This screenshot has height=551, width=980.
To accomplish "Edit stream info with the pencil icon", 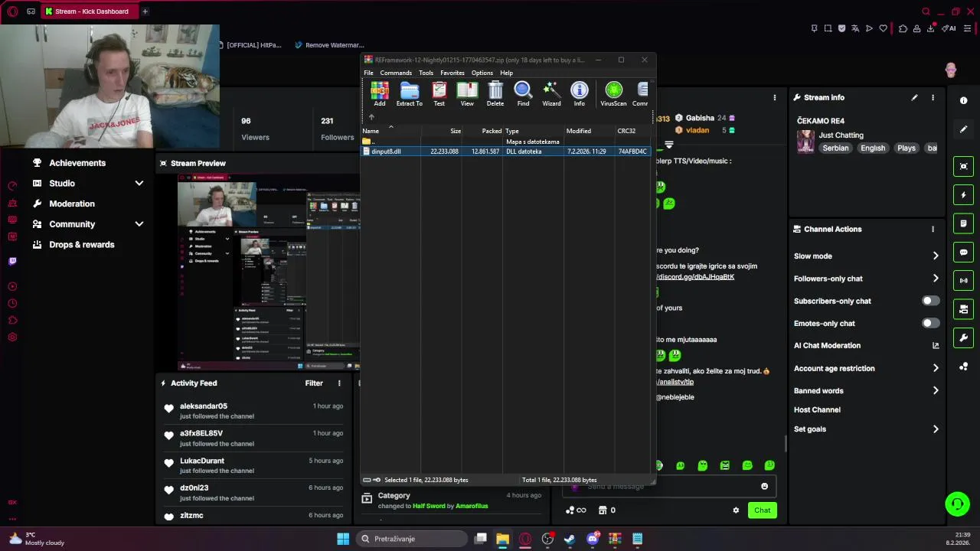I will pos(914,97).
